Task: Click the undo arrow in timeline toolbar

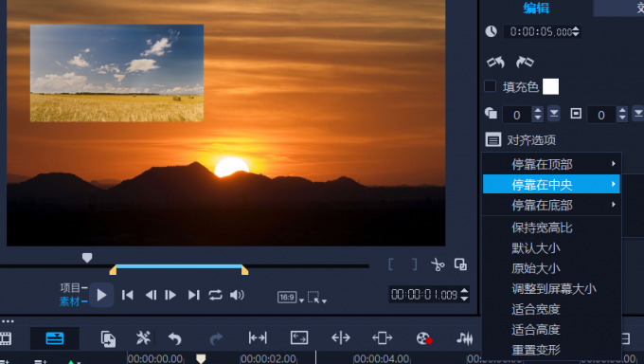Action: click(x=175, y=339)
